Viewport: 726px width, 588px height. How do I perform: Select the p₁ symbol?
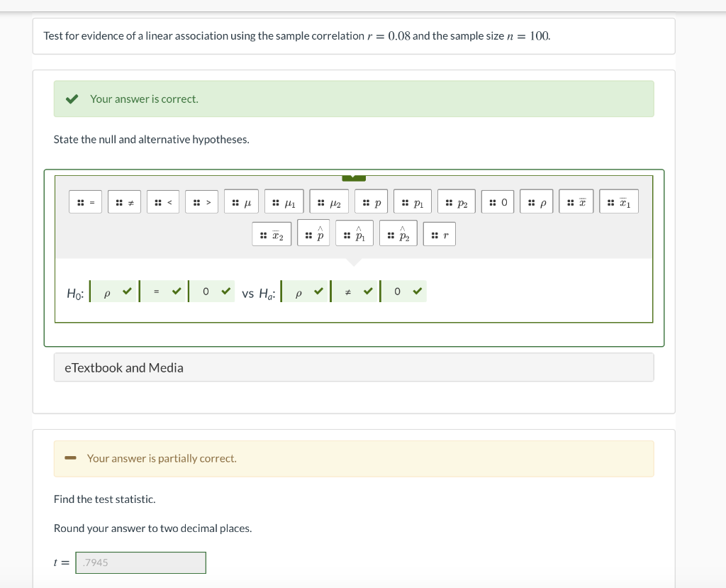[412, 201]
